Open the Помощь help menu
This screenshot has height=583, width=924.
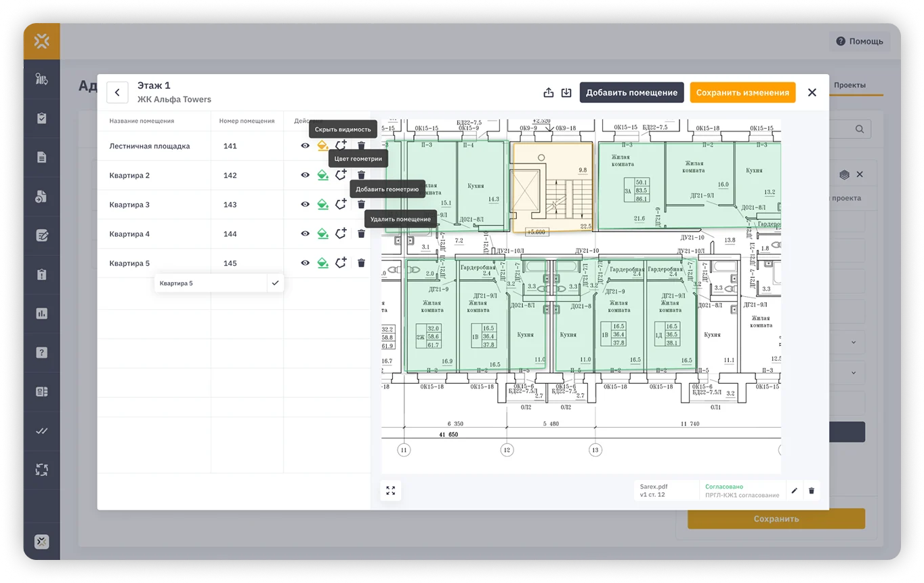pos(859,41)
